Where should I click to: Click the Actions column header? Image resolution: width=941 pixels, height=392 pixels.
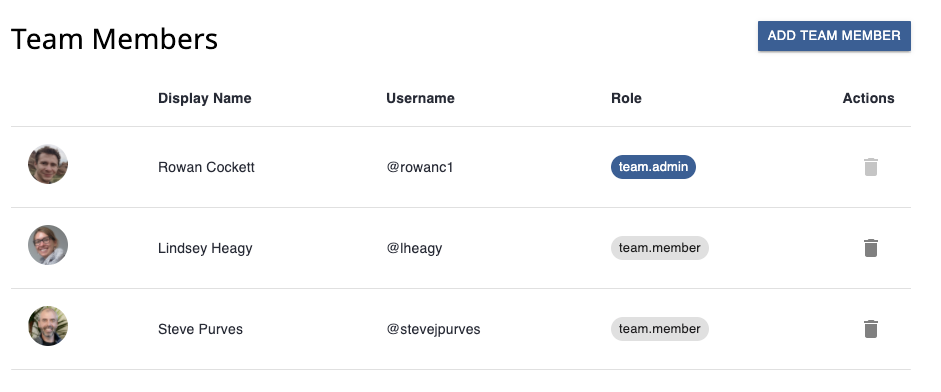click(x=868, y=98)
